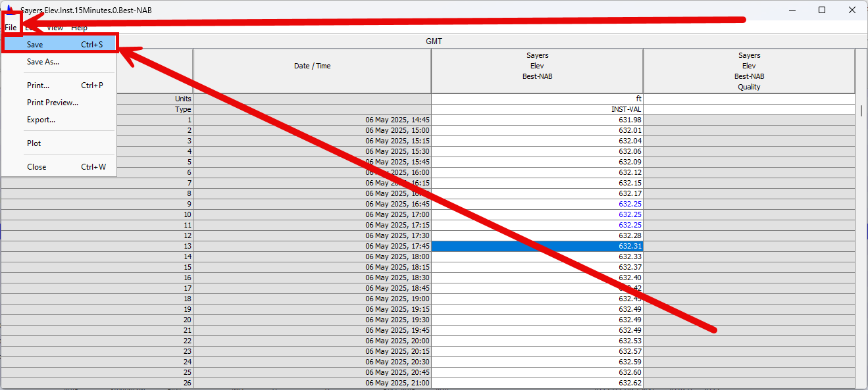Select the highlighted 632.31 value cell
The width and height of the screenshot is (868, 390).
click(x=537, y=246)
